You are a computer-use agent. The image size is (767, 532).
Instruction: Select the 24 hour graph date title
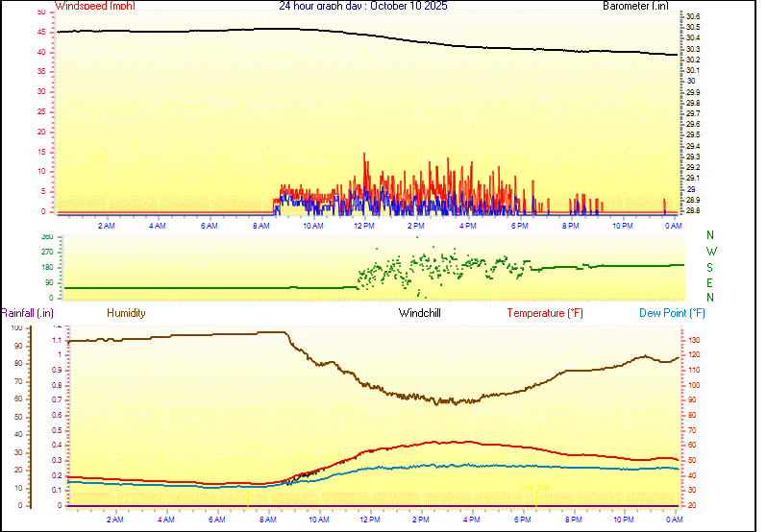point(362,6)
